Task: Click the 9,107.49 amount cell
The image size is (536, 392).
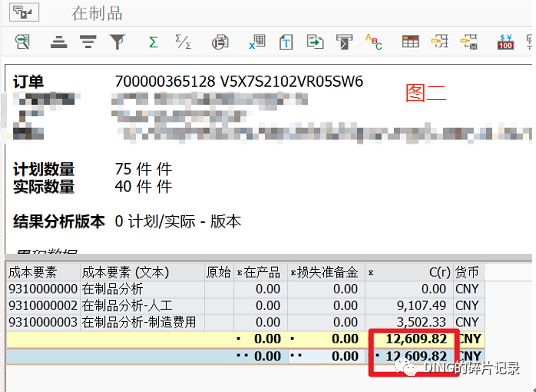Action: pos(409,306)
